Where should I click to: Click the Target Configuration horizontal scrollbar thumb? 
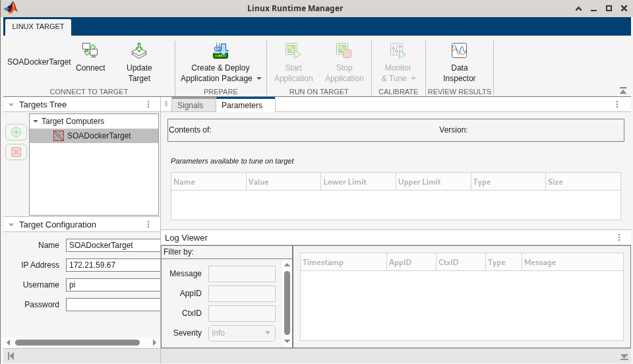coord(78,343)
